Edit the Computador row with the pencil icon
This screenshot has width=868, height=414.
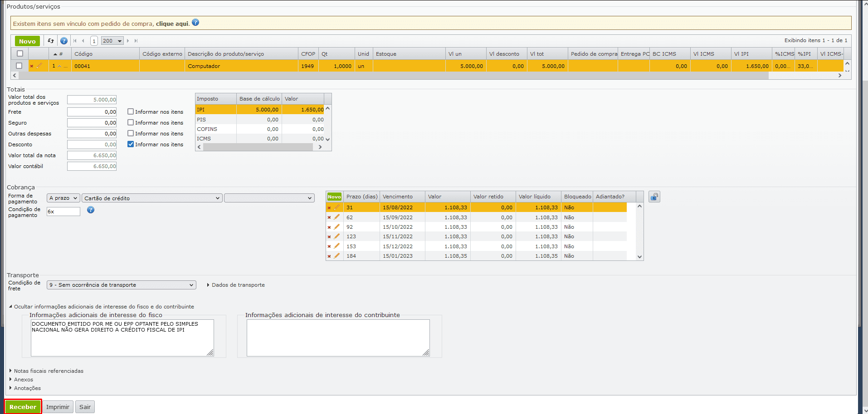[39, 66]
